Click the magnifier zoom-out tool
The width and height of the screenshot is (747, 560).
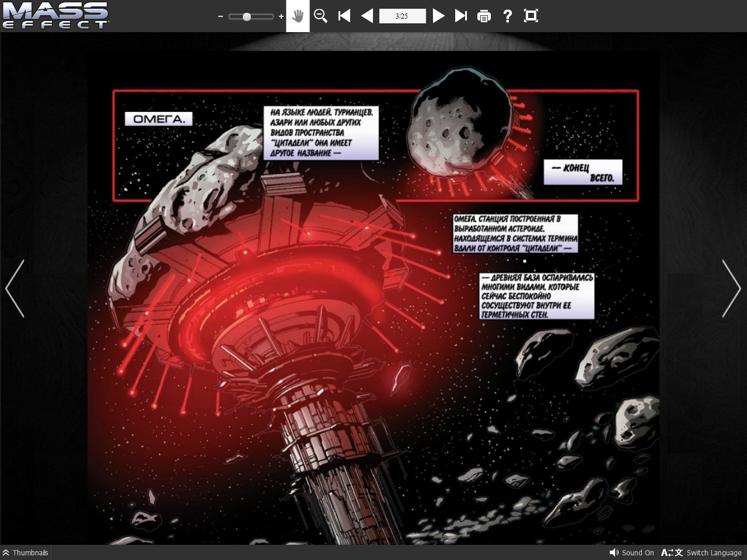(x=320, y=16)
